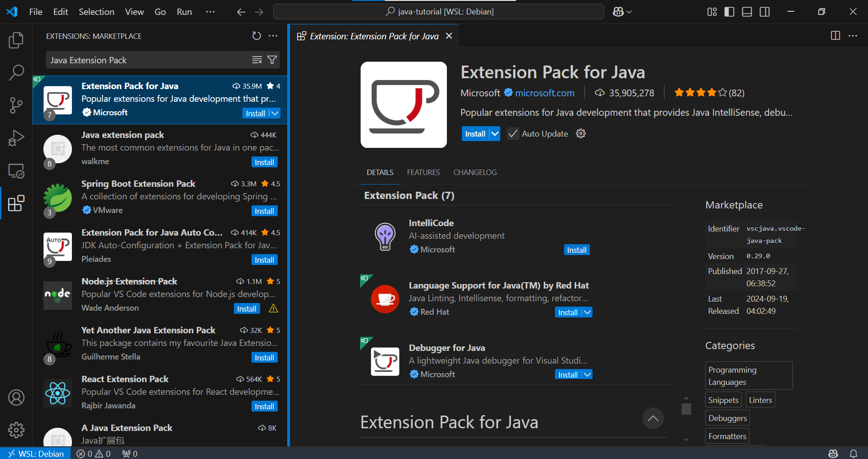Install React Extension Pack
Viewport: 868px width, 459px height.
pos(264,407)
